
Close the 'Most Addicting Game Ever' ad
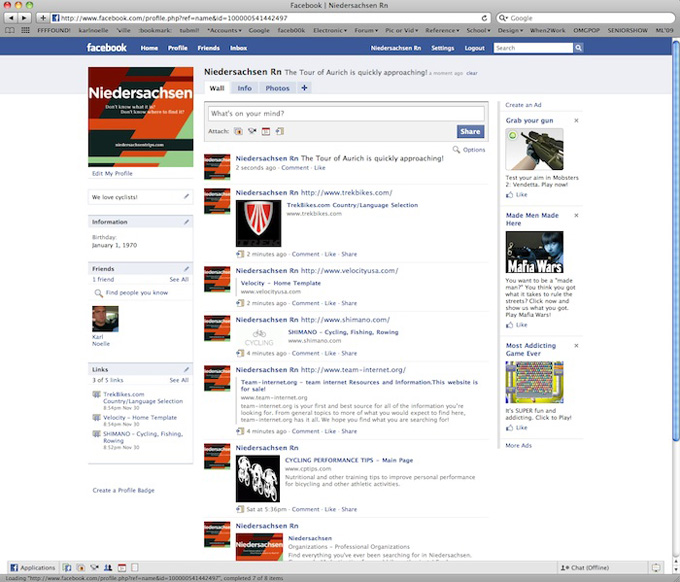click(576, 346)
